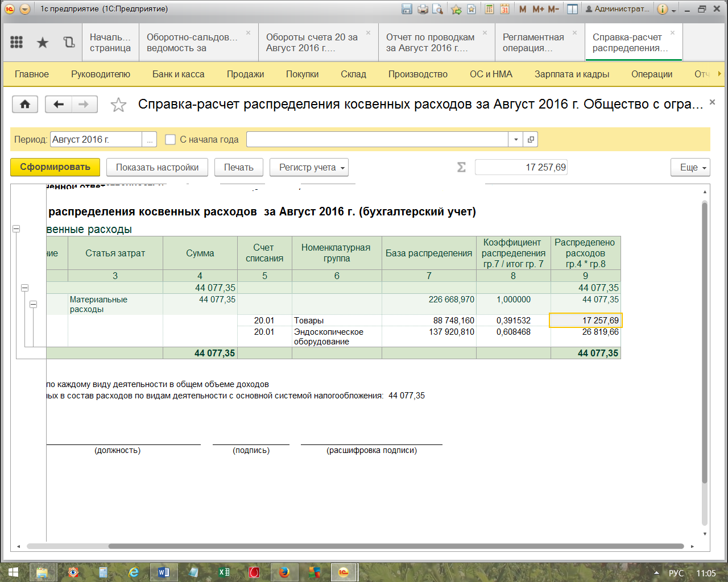
Task: Enable the 'С начала года' checkbox
Action: pyautogui.click(x=170, y=139)
